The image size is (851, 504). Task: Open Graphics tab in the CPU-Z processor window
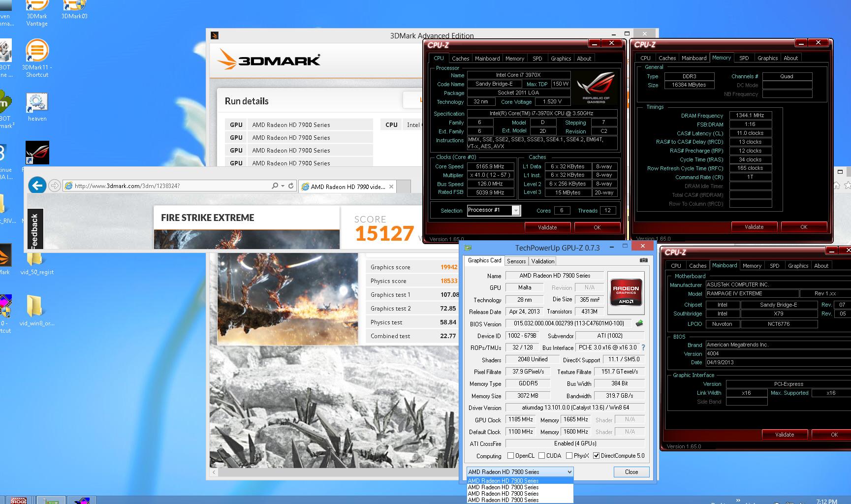561,58
